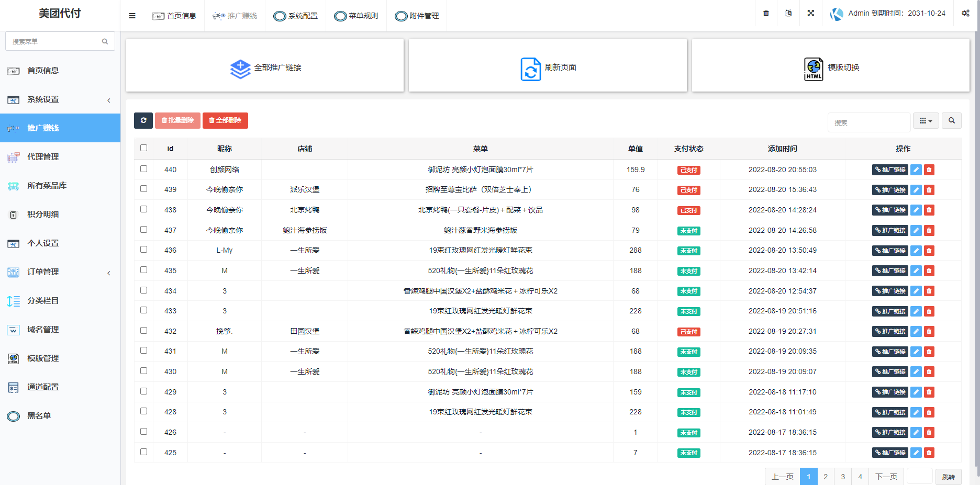Image resolution: width=980 pixels, height=485 pixels.
Task: Click the table search magnifier icon
Action: click(952, 120)
